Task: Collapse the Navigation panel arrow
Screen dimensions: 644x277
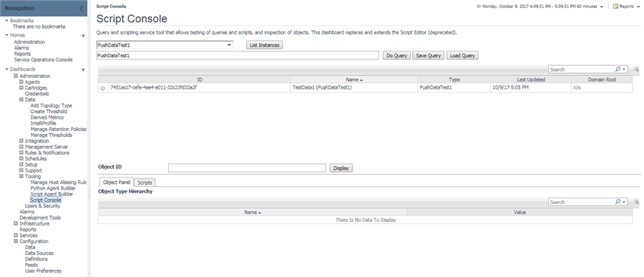Action: [82, 8]
